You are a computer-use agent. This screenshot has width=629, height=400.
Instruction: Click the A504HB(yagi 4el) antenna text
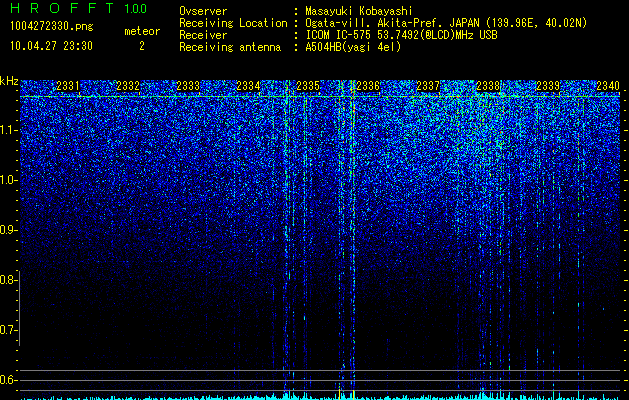click(353, 47)
